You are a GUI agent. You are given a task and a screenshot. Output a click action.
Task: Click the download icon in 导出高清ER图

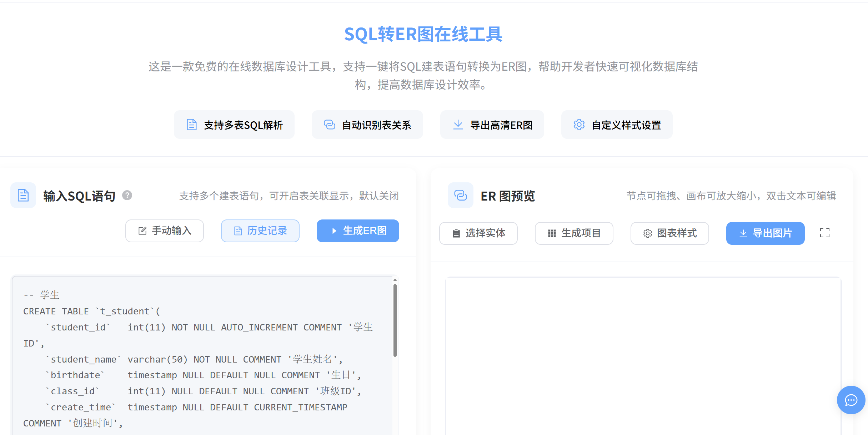coord(458,125)
